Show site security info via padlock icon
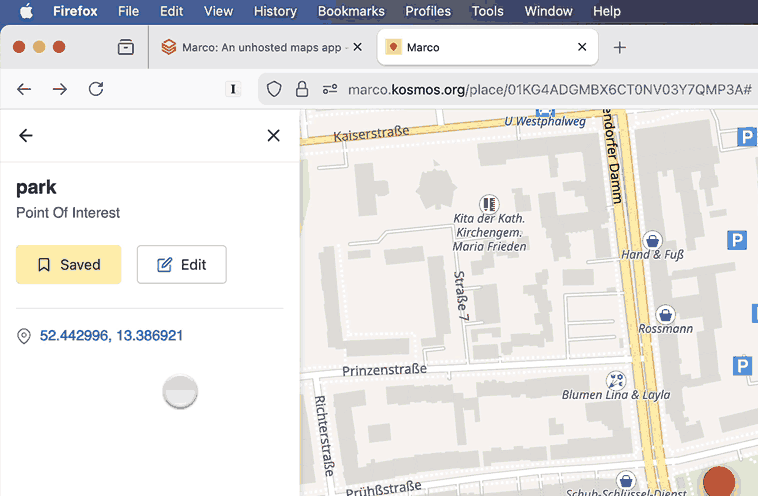758x496 pixels. tap(301, 89)
